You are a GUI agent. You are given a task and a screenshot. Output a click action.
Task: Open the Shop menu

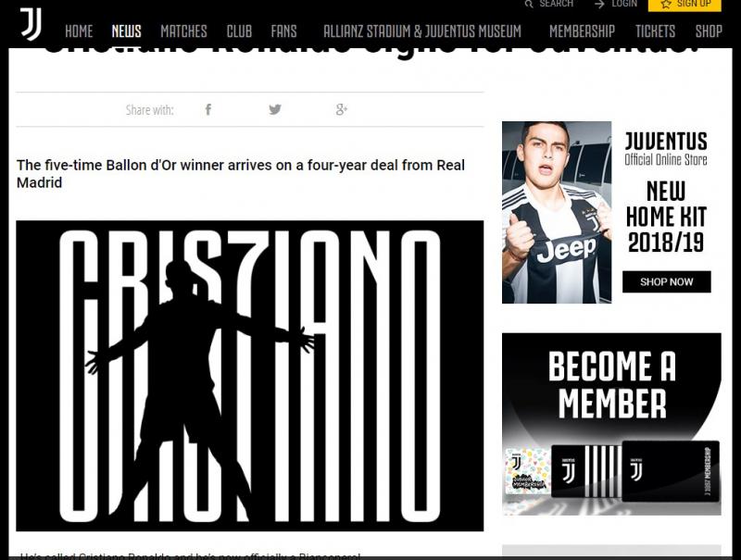point(709,31)
